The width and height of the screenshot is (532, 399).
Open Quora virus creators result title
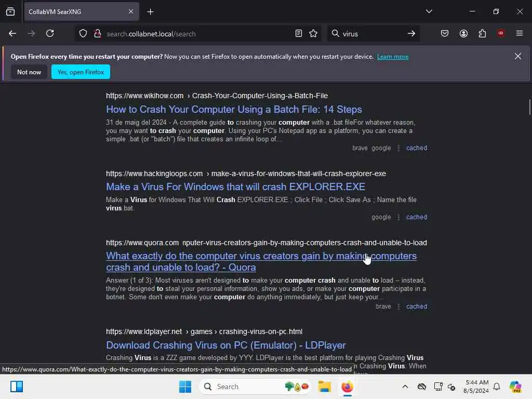261,262
